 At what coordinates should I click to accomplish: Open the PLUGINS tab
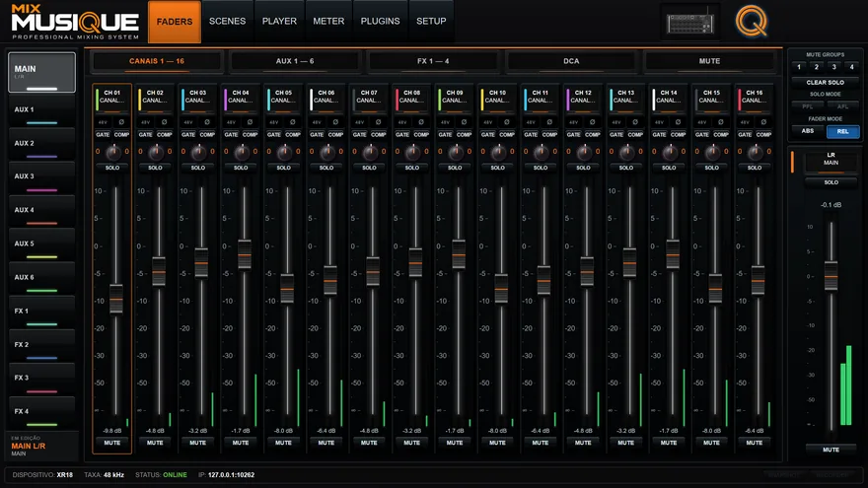(381, 21)
